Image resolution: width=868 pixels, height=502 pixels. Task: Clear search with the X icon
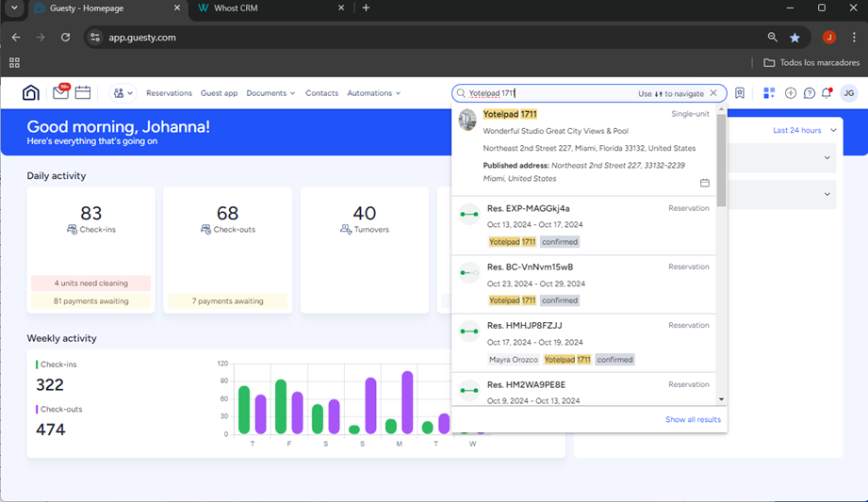(x=713, y=93)
